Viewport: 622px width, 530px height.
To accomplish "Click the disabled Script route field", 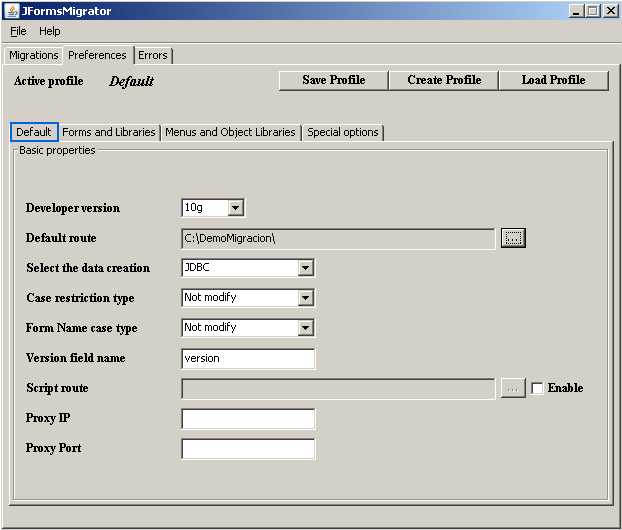I will coord(338,389).
